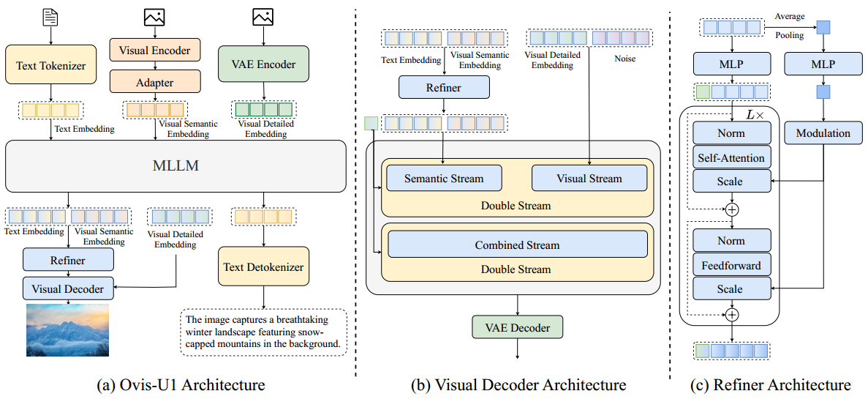The image size is (868, 399).
Task: Select the MLP block feeding Modulation
Action: click(823, 65)
